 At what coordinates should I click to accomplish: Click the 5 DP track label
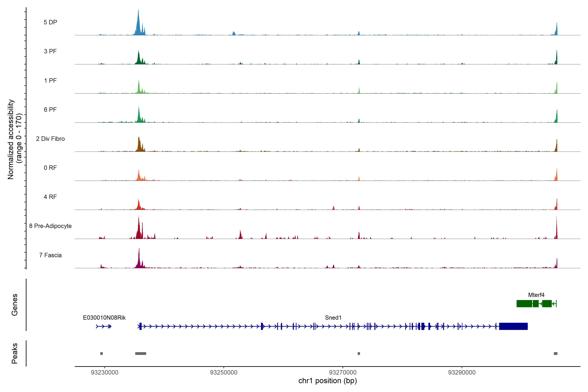click(50, 22)
